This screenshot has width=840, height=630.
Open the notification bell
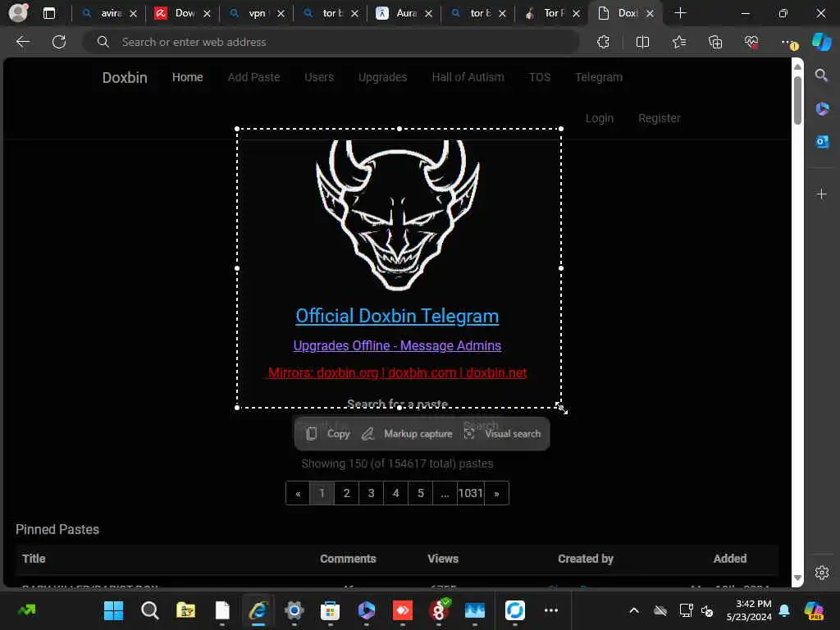[784, 610]
